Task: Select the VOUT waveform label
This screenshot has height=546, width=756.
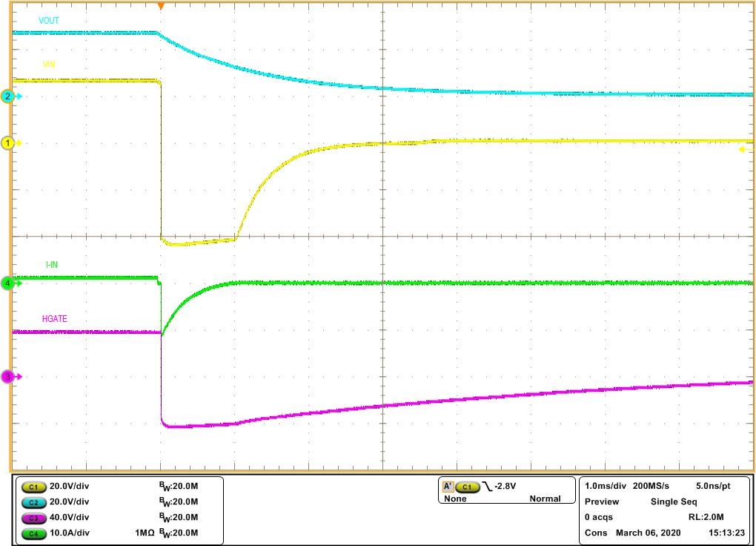Action: [x=49, y=21]
